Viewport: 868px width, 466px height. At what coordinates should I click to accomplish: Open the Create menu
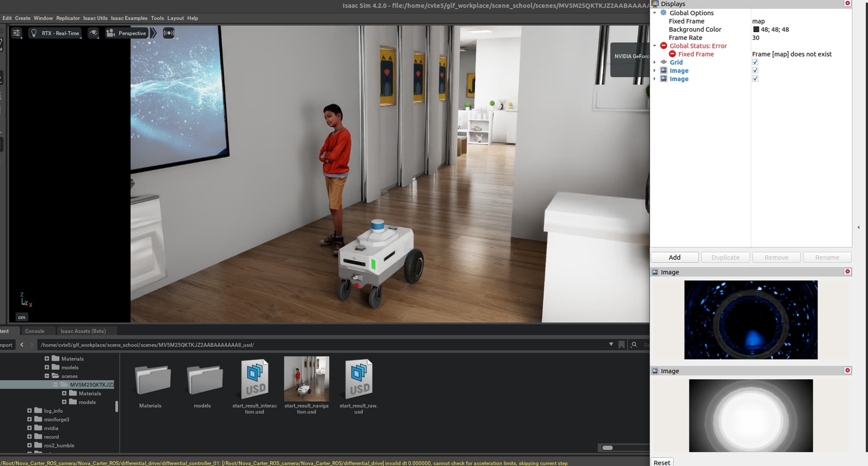click(23, 18)
